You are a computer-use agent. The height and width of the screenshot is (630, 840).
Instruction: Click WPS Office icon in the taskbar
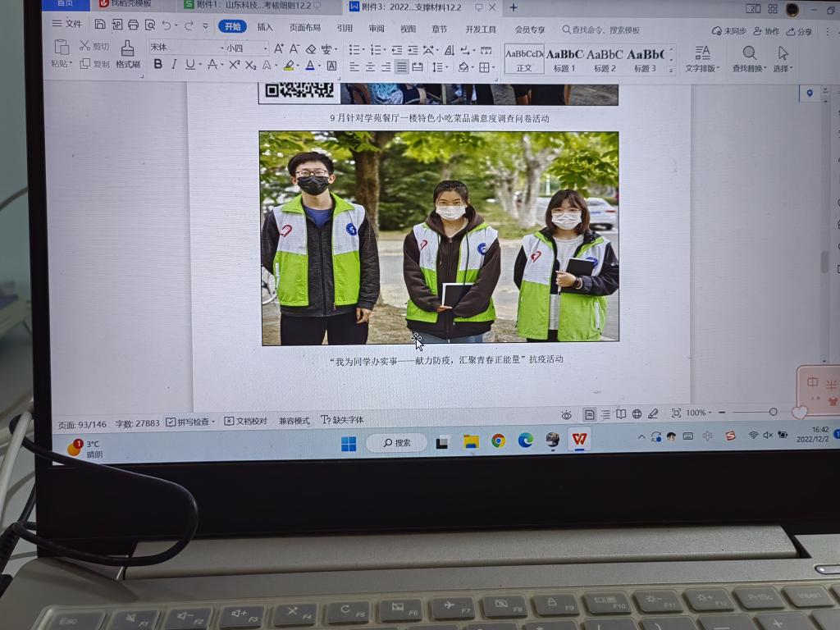coord(579,440)
